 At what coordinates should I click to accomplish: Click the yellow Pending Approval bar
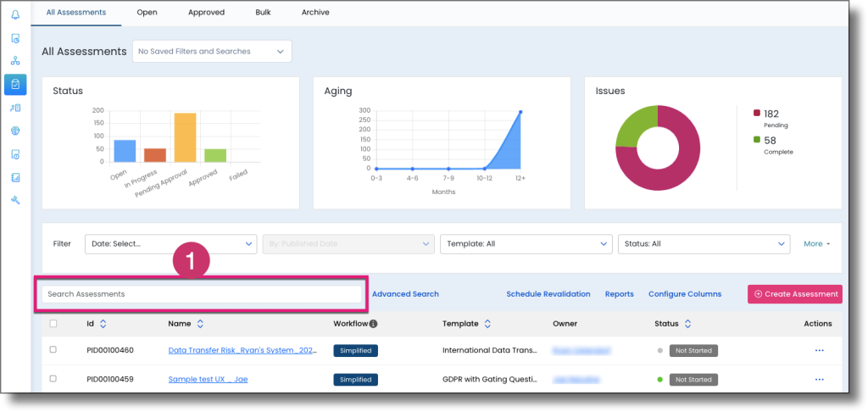[x=185, y=137]
